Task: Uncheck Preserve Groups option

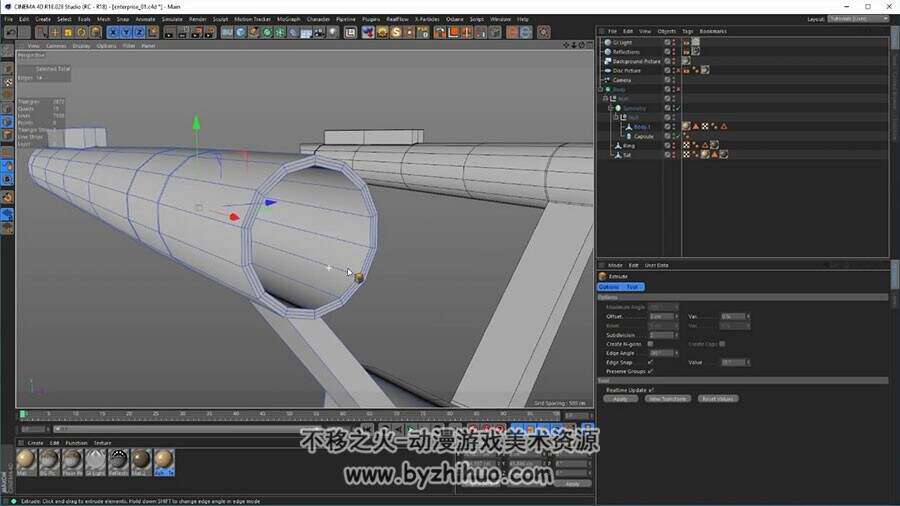Action: click(650, 371)
